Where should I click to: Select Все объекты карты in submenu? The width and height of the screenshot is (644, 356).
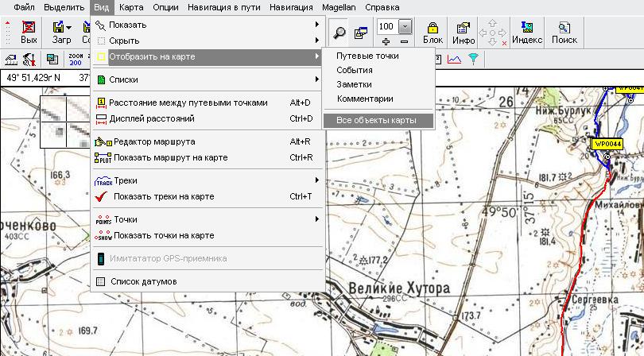pyautogui.click(x=375, y=120)
